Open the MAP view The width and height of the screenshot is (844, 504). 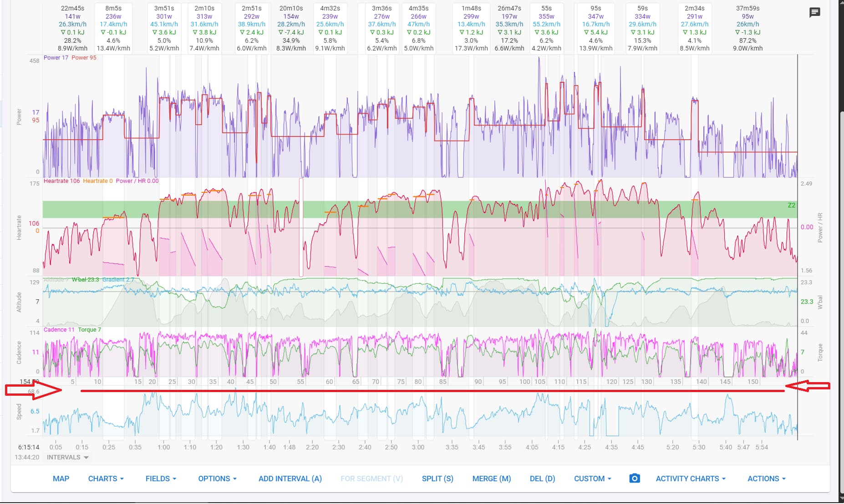61,479
